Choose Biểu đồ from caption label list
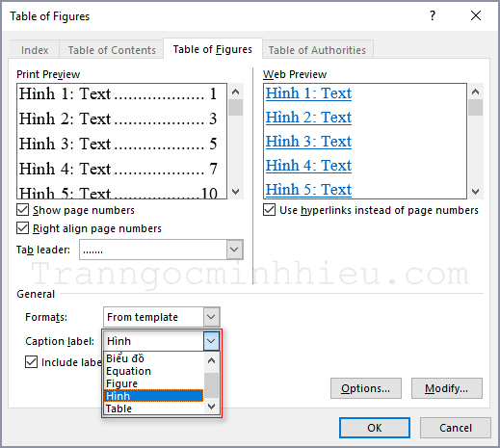This screenshot has width=500, height=448. [154, 358]
